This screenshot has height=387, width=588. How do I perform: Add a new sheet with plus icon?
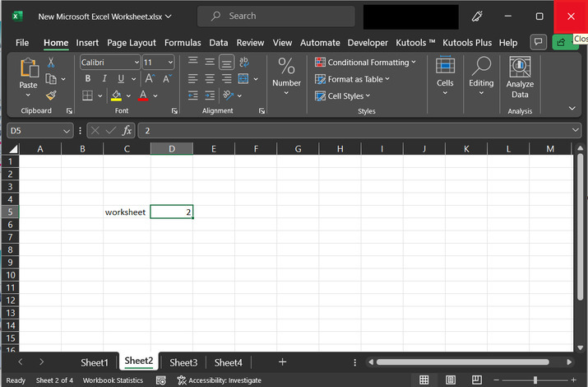(x=282, y=361)
